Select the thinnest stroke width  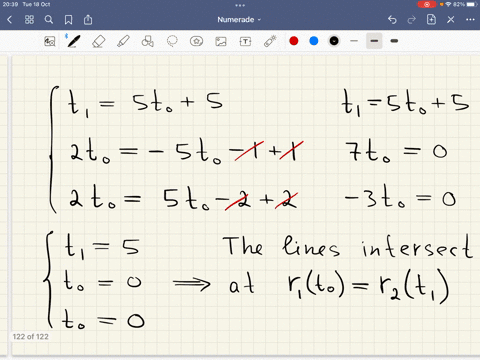354,41
